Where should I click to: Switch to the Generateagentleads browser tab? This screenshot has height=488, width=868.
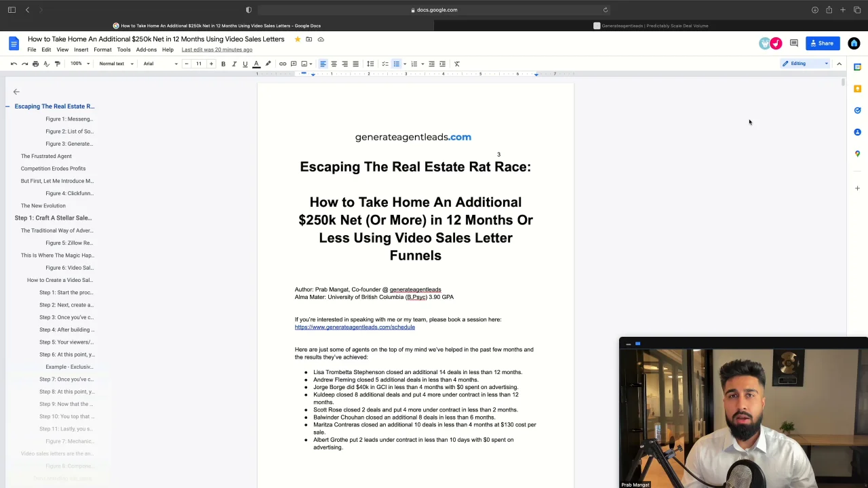coord(650,26)
